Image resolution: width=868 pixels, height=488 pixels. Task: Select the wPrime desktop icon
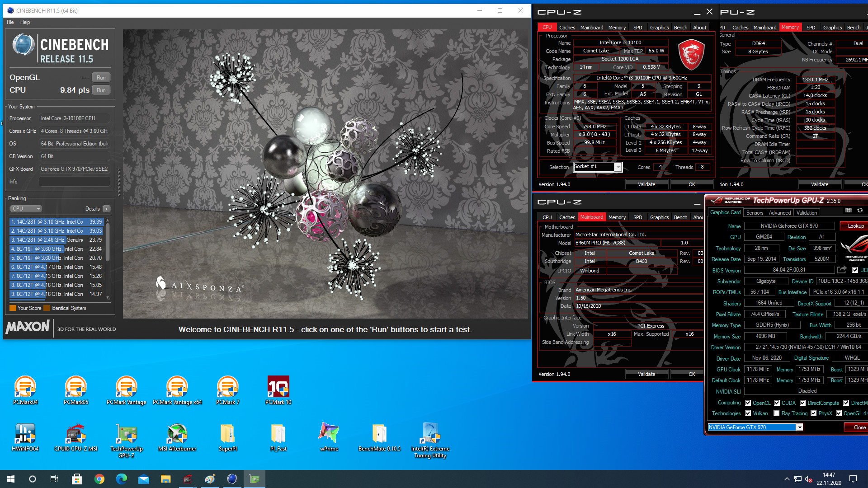pos(329,437)
